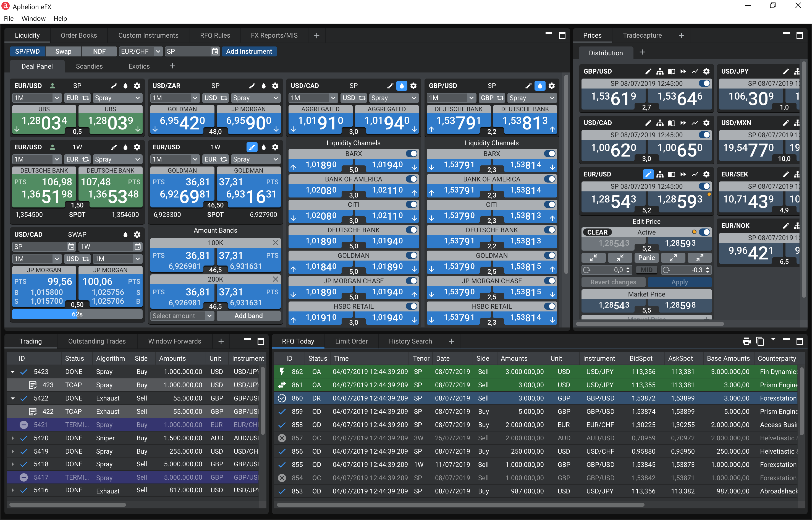Toggle CITI channel under USD/CAD liquidity
Screen dimensions: 812x520
(412, 205)
